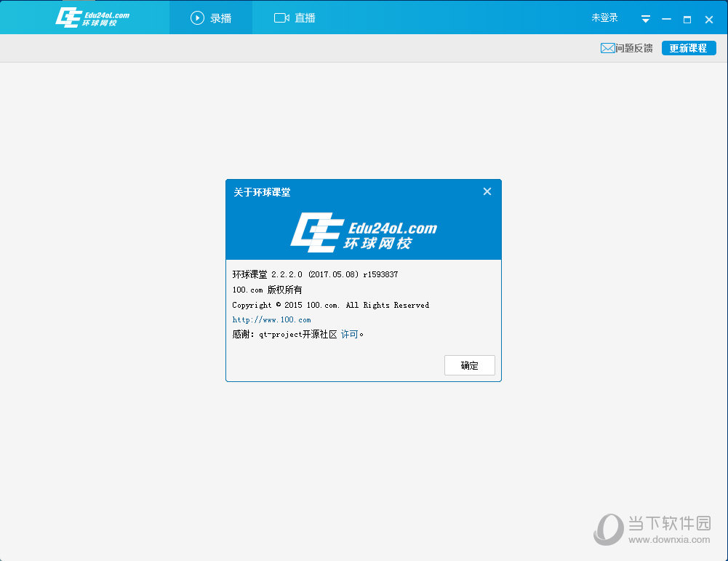This screenshot has height=561, width=728.
Task: Open the main menu dropdown triangle in the header
Action: pos(645,19)
